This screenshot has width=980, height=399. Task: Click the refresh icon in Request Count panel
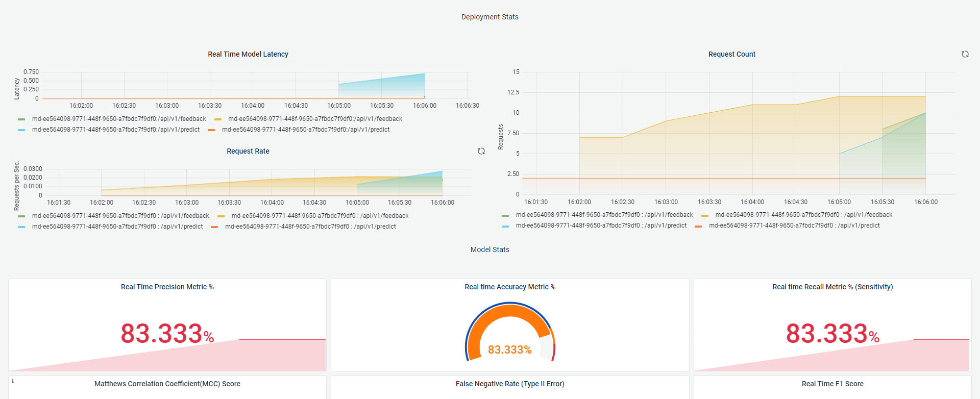point(965,54)
